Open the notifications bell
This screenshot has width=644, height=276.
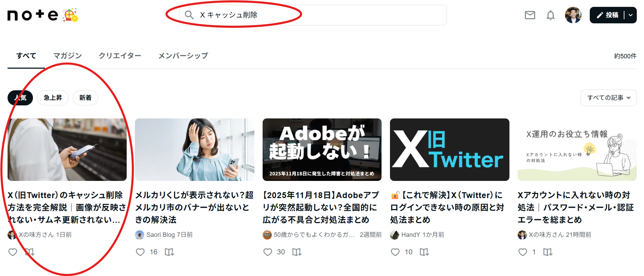[550, 15]
